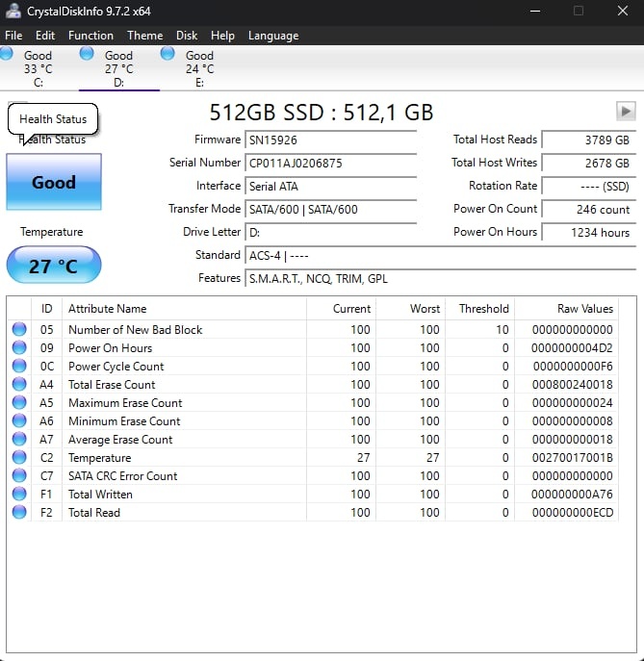Click the ID column header

click(47, 309)
